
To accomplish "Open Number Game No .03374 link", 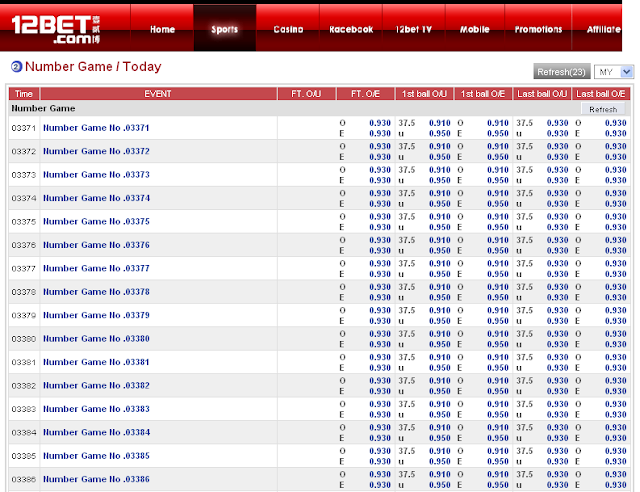I will coord(96,198).
